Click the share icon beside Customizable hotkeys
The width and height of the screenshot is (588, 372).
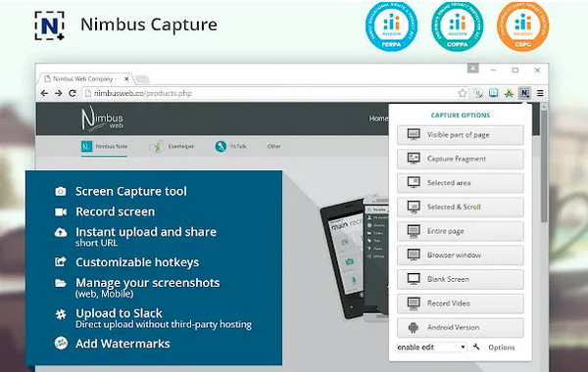tap(61, 261)
